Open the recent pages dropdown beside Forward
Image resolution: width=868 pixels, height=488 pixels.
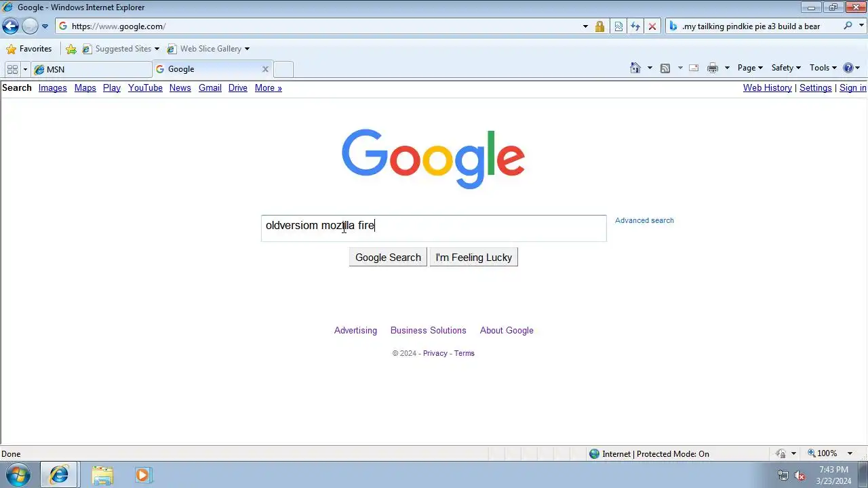(x=45, y=26)
